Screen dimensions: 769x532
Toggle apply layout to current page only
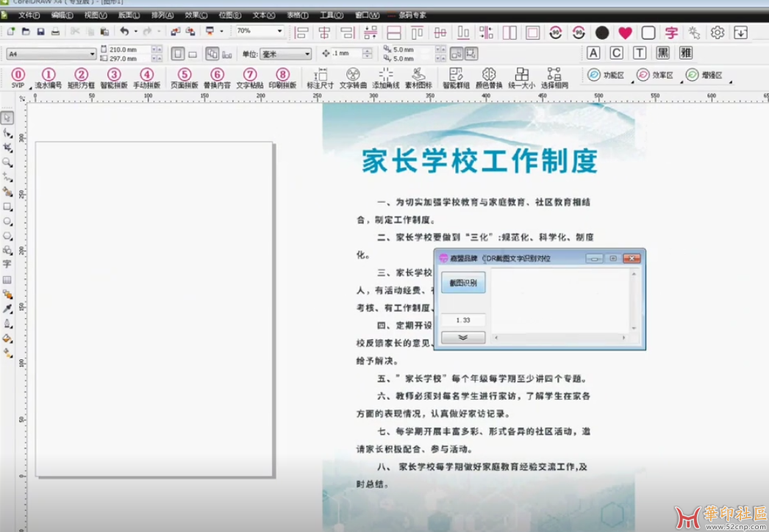pyautogui.click(x=227, y=54)
